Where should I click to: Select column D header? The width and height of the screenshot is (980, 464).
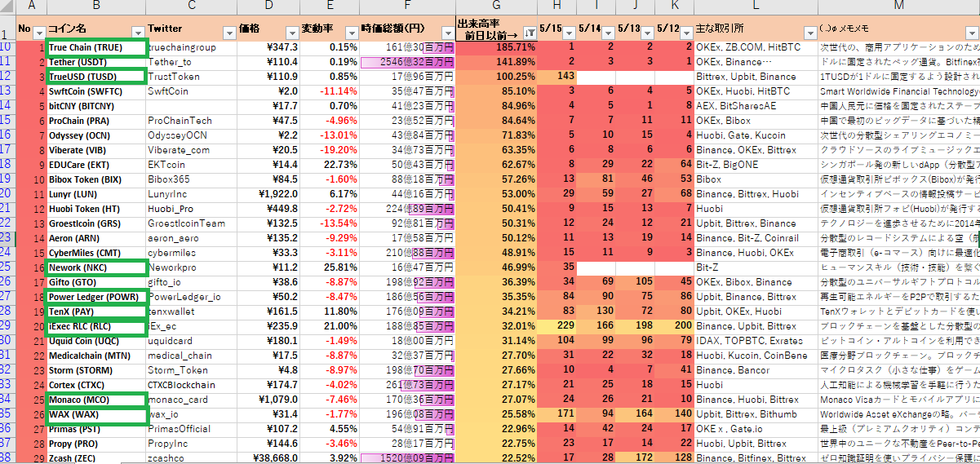(269, 7)
